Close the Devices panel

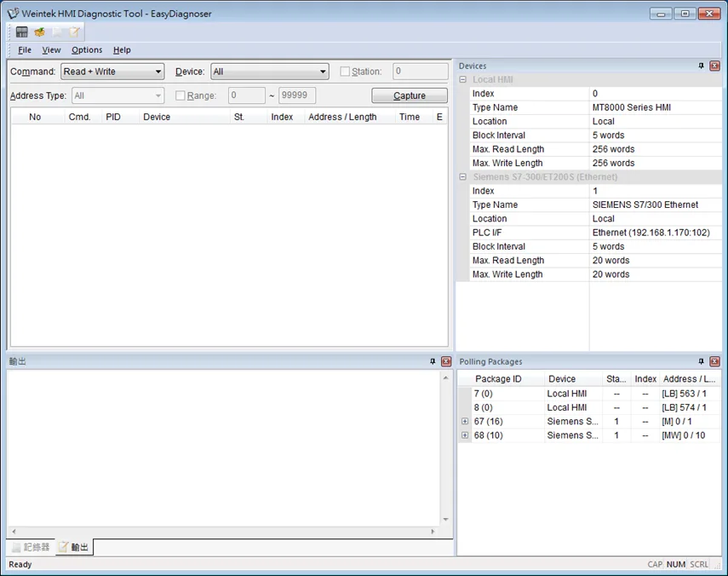tap(715, 66)
